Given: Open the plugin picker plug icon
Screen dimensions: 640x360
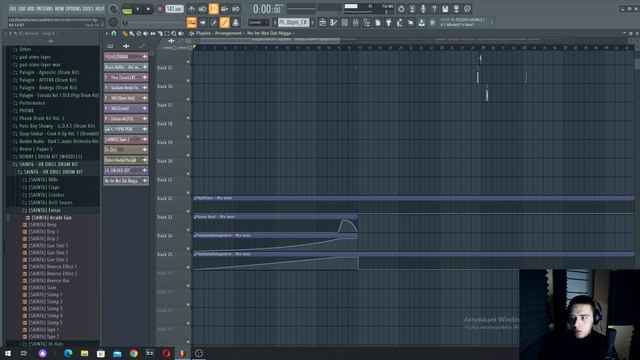Looking at the screenshot, I should 389,23.
